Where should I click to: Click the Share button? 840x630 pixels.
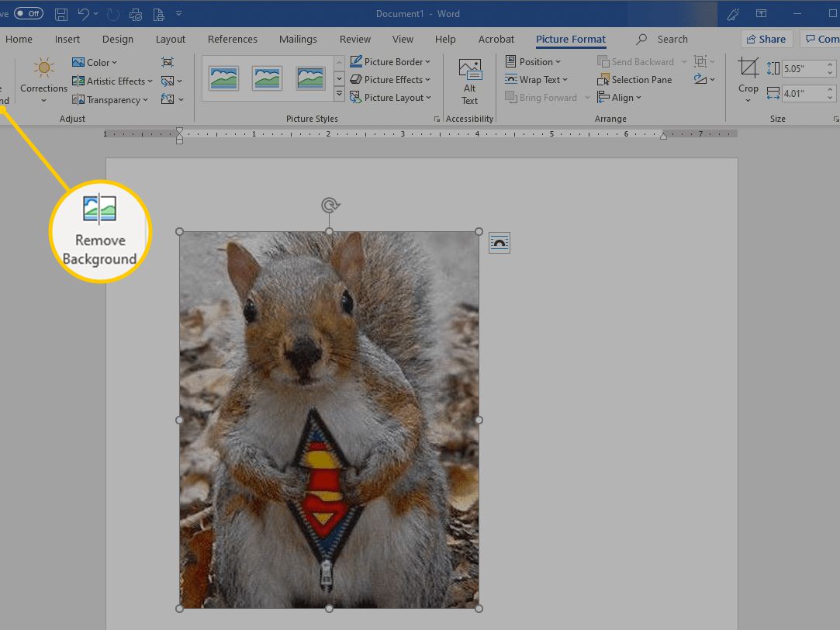[766, 39]
